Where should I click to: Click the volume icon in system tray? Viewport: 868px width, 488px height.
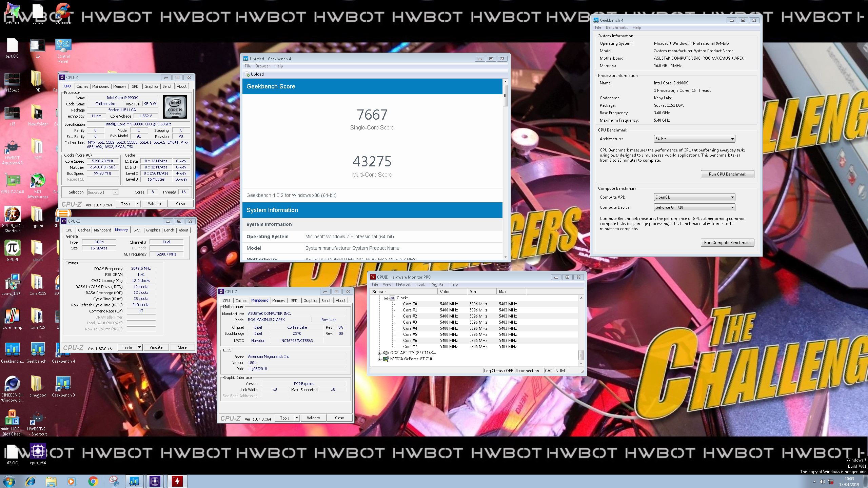pyautogui.click(x=822, y=482)
